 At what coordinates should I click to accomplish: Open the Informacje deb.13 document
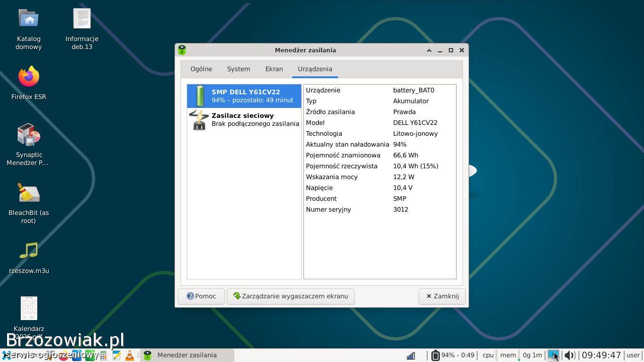tap(82, 19)
